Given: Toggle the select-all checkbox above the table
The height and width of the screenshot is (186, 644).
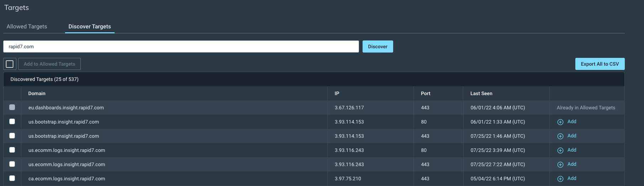Looking at the screenshot, I should point(10,64).
